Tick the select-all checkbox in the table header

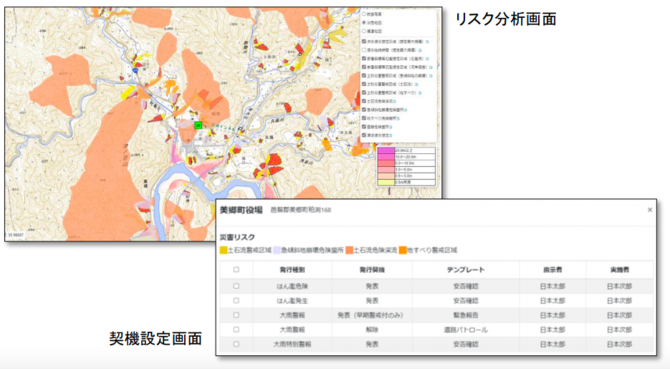coord(236,269)
